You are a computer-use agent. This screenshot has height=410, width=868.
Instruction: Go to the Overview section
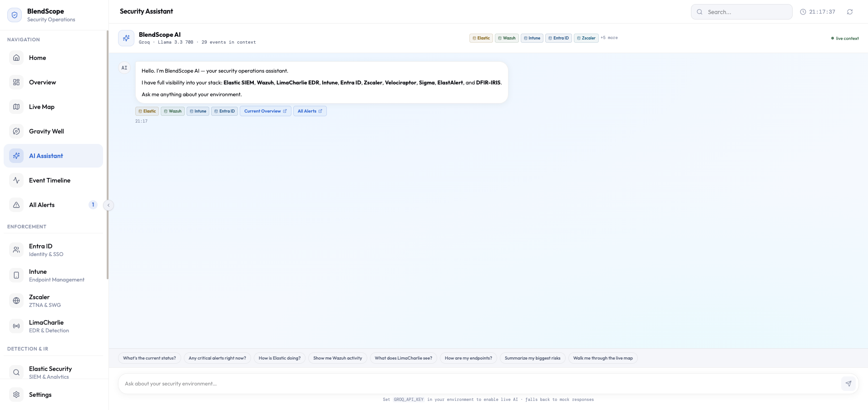pyautogui.click(x=54, y=82)
